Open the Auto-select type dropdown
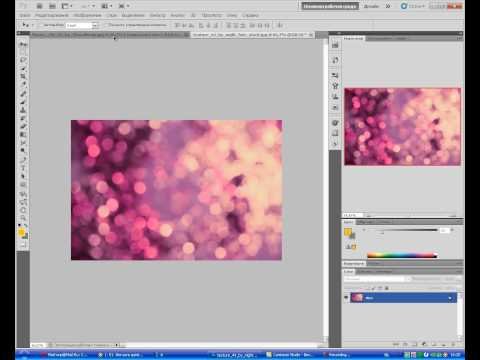The height and width of the screenshot is (360, 480). [95, 25]
